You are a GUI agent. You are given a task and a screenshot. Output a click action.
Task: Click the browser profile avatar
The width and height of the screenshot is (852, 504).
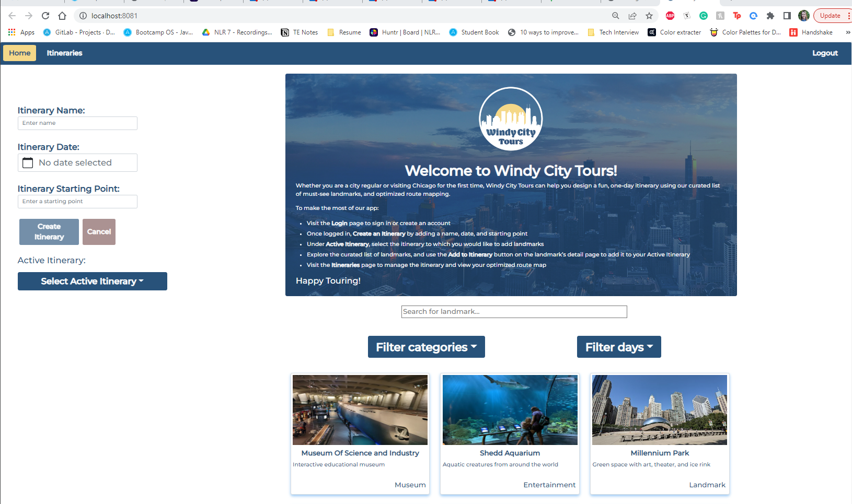click(803, 15)
